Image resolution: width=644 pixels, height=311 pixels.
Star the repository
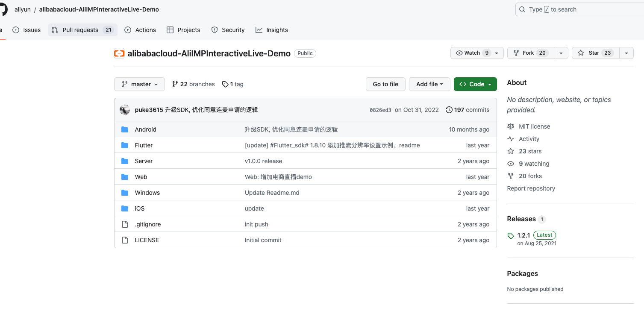click(595, 53)
